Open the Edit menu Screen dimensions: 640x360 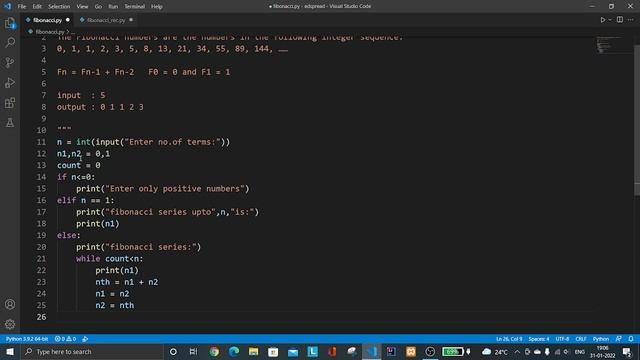pos(37,7)
